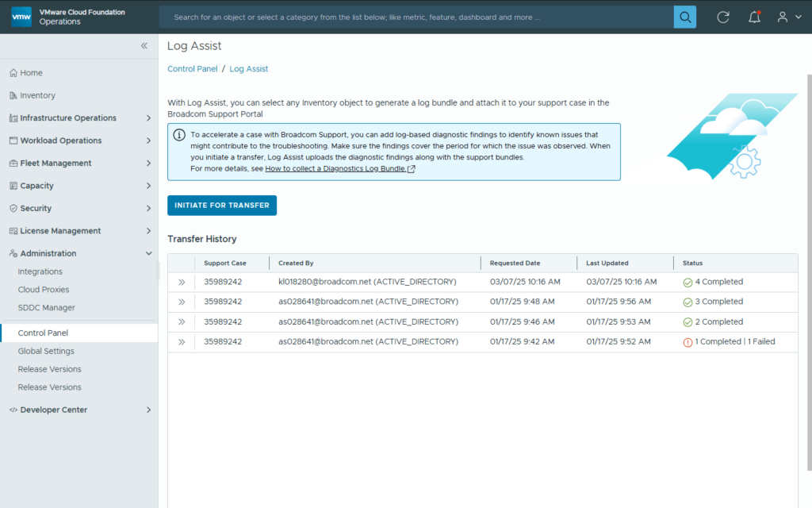Click the Workload Operations icon
The image size is (812, 508).
13,140
